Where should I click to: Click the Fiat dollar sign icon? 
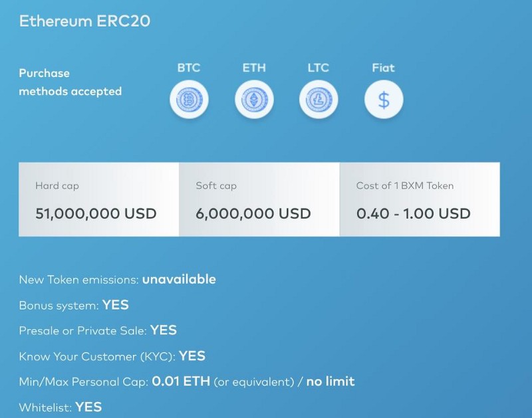[x=384, y=99]
